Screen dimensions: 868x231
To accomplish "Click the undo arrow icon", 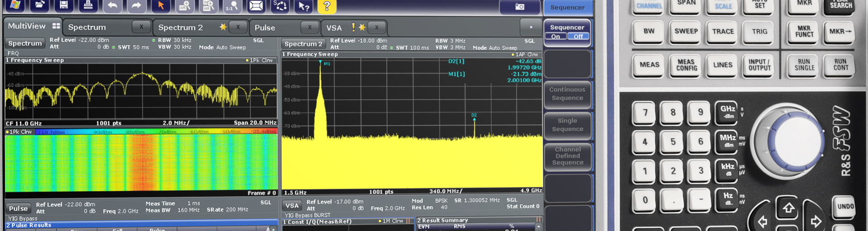I will pyautogui.click(x=112, y=5).
